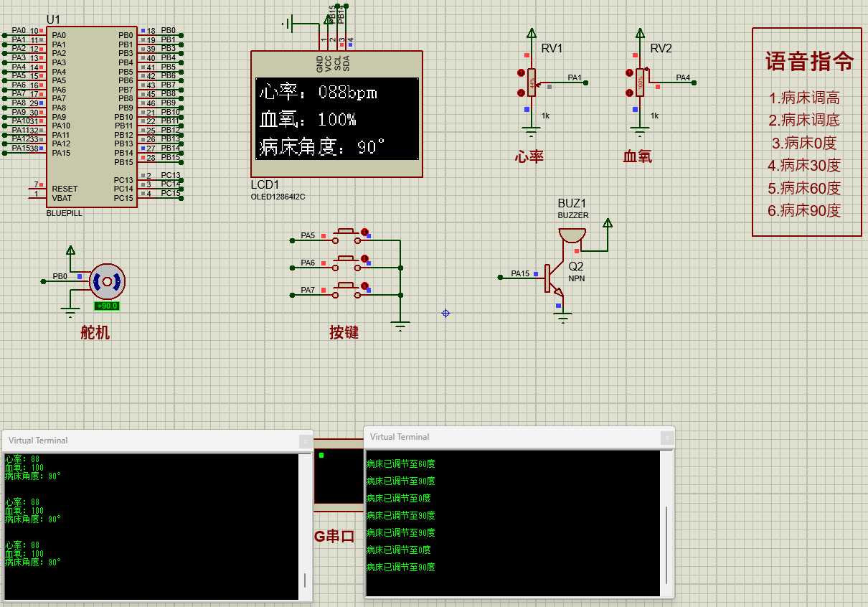Select the servo motor labeled 舵机
The height and width of the screenshot is (607, 868).
pyautogui.click(x=106, y=280)
